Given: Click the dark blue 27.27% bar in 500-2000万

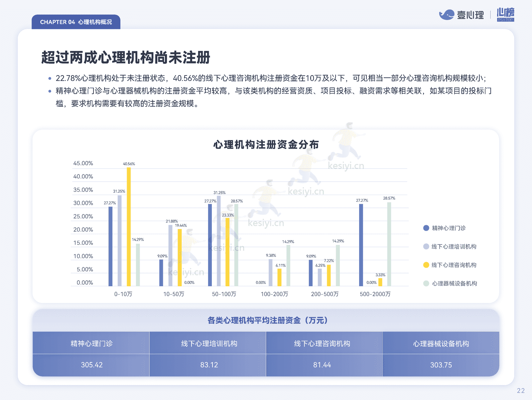Looking at the screenshot, I should (x=361, y=245).
